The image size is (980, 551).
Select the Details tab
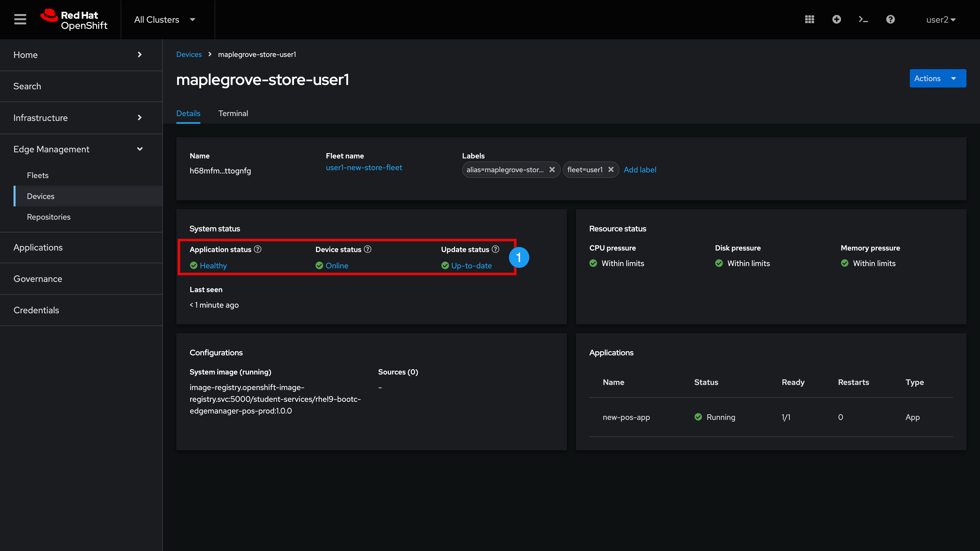point(188,113)
